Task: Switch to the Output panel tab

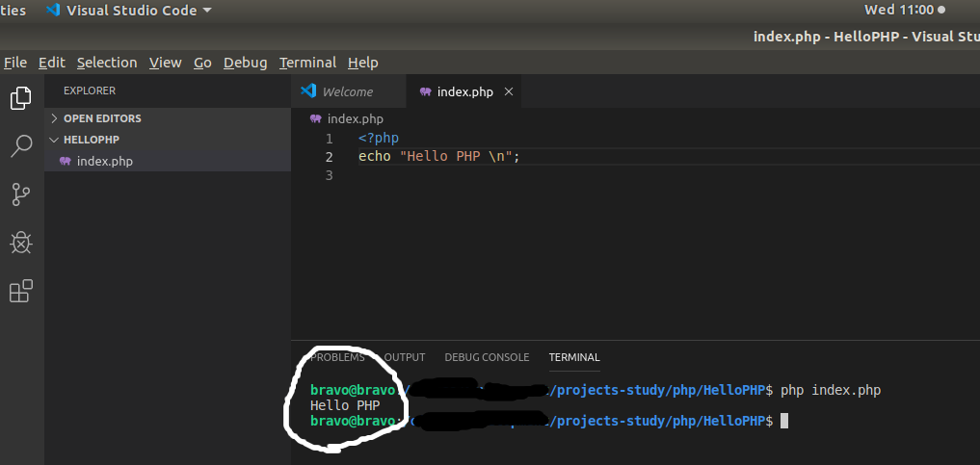Action: pos(405,357)
